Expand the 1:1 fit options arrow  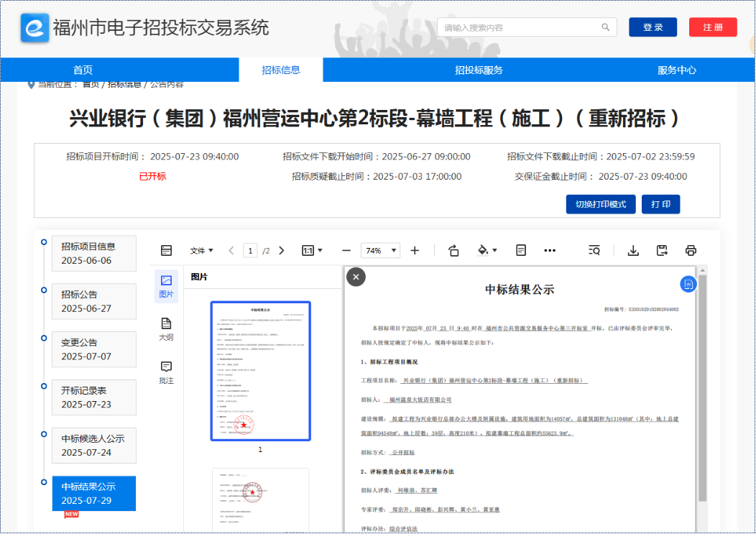(x=320, y=250)
